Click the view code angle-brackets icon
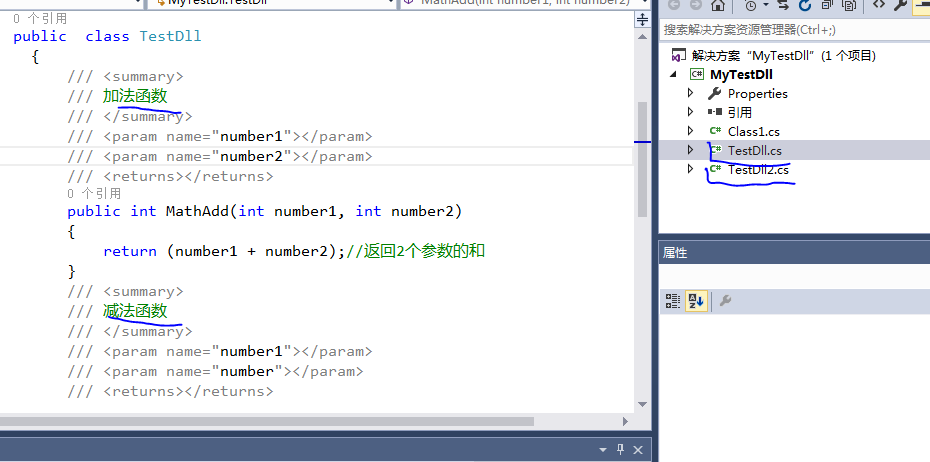Screen dimensions: 930x462 click(x=879, y=5)
